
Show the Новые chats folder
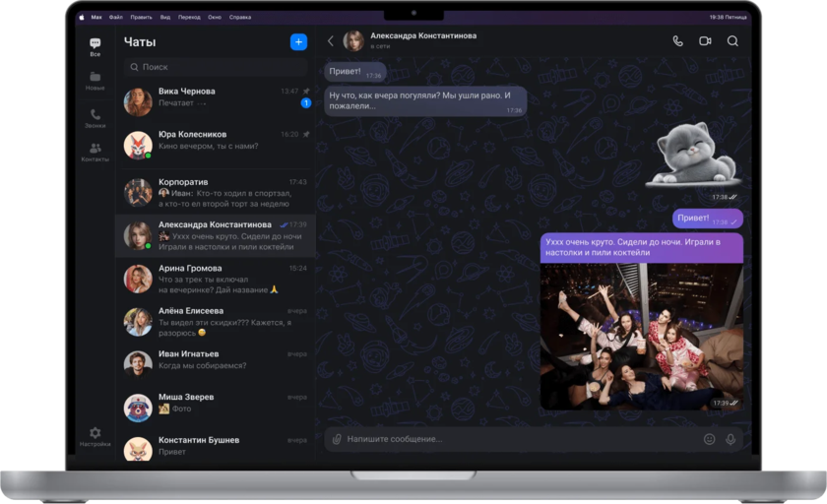[95, 81]
